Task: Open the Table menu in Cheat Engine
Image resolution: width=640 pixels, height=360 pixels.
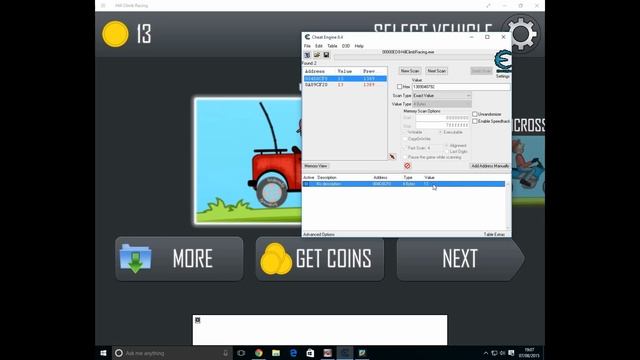Action: tap(332, 46)
